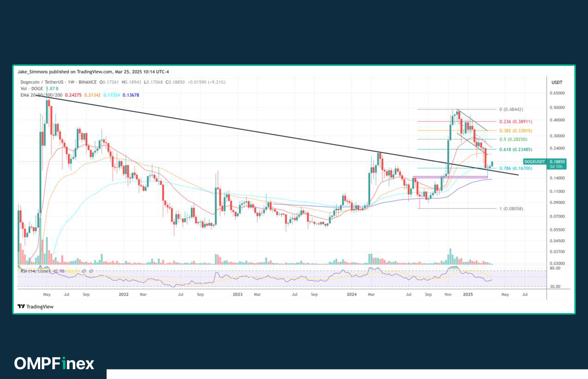
Task: Click the +0.01590 (+9.21%) change value
Action: [207, 82]
